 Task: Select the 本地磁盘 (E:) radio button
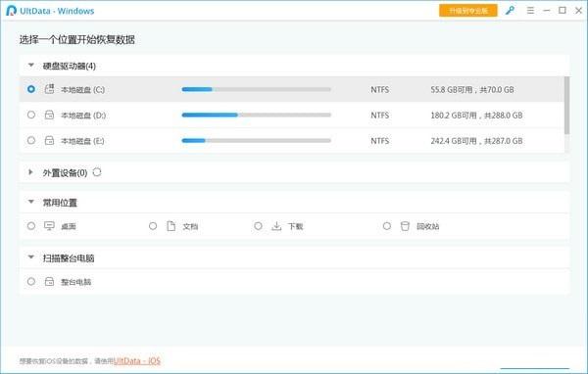coord(31,141)
